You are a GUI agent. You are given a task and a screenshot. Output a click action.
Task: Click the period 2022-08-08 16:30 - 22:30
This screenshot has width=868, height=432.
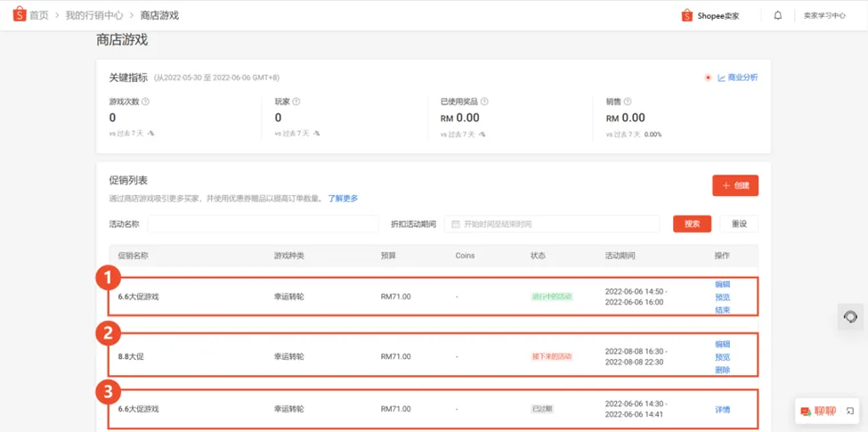click(636, 356)
